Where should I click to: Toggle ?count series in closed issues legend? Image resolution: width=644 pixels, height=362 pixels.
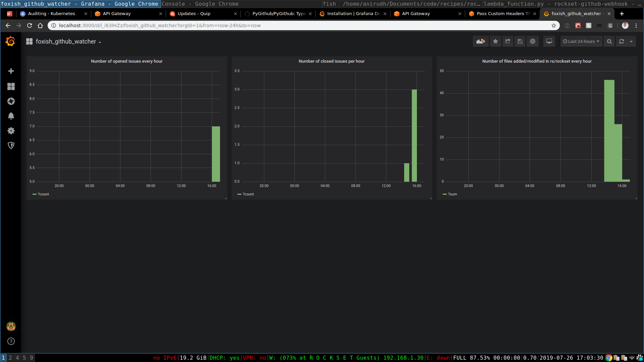[x=248, y=194]
